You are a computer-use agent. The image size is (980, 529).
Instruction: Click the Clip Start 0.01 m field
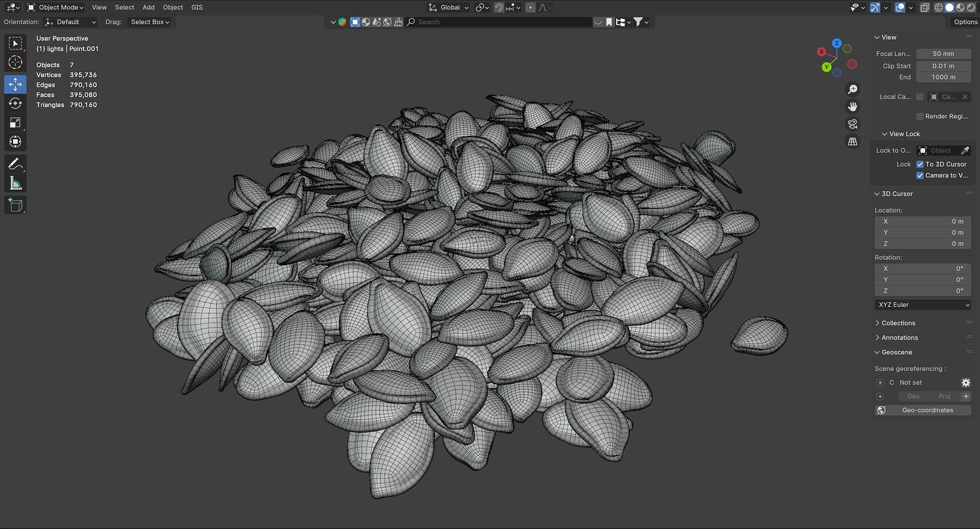tap(943, 66)
